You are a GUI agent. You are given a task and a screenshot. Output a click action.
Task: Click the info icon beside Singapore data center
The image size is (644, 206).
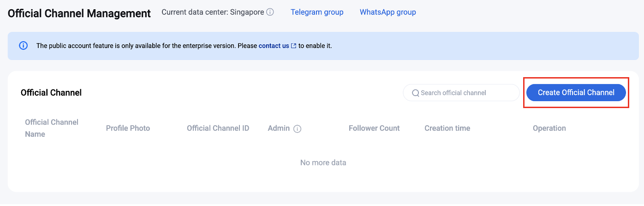click(270, 12)
